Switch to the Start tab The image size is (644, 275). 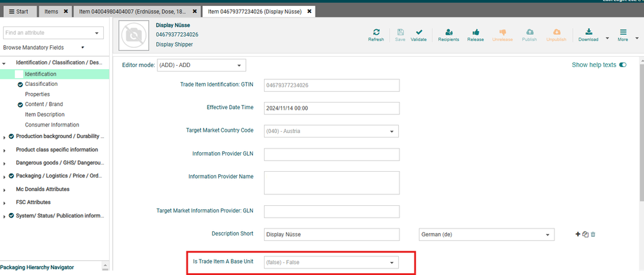[x=19, y=12]
